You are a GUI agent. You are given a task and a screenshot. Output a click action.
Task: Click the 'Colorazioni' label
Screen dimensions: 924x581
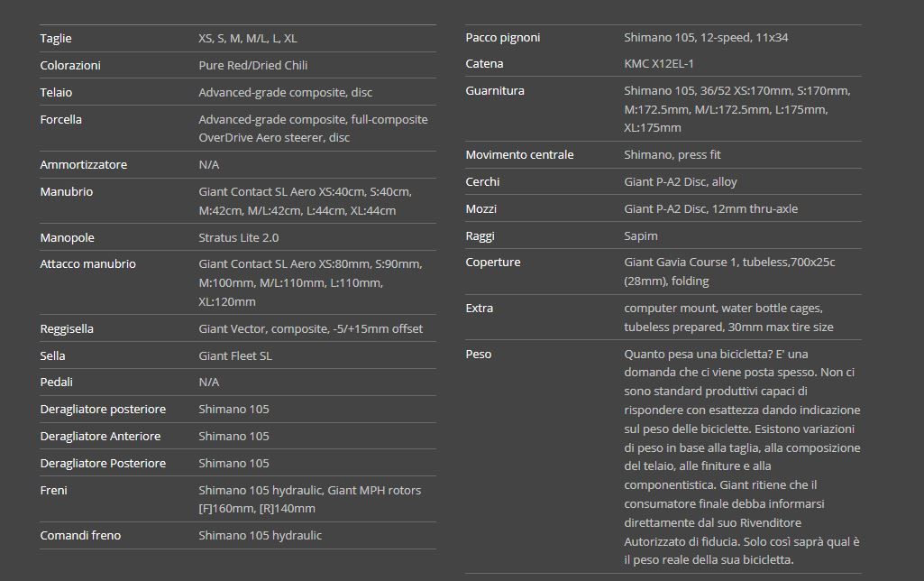pyautogui.click(x=70, y=66)
